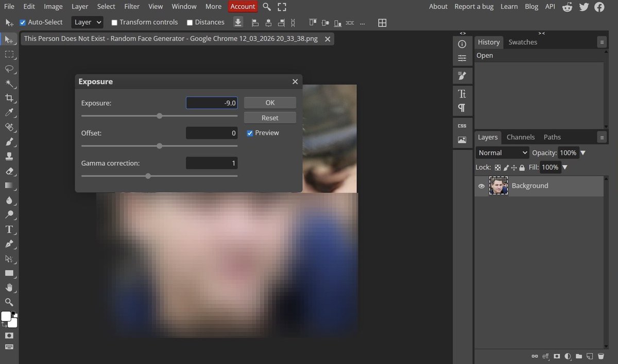Open the Character panel icon
Image resolution: width=618 pixels, height=364 pixels.
pos(462,94)
